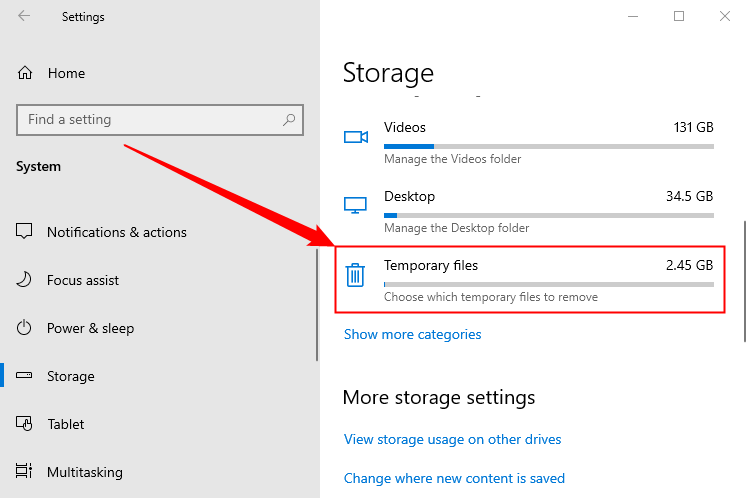Click the Desktop storage usage bar

pos(548,215)
